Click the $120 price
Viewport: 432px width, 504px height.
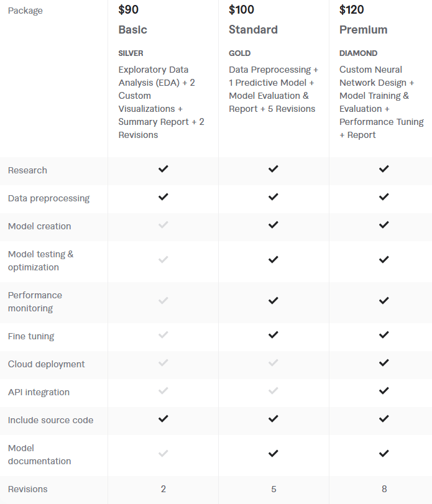tap(352, 10)
